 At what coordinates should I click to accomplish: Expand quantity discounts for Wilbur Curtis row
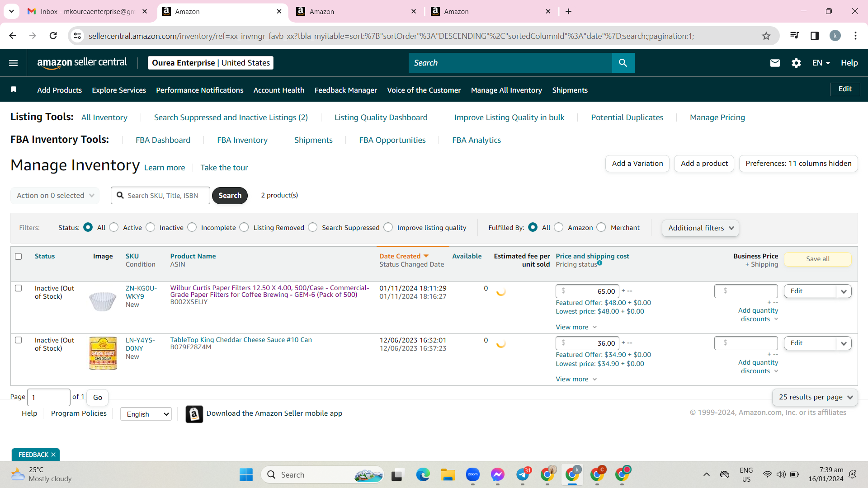tap(758, 314)
